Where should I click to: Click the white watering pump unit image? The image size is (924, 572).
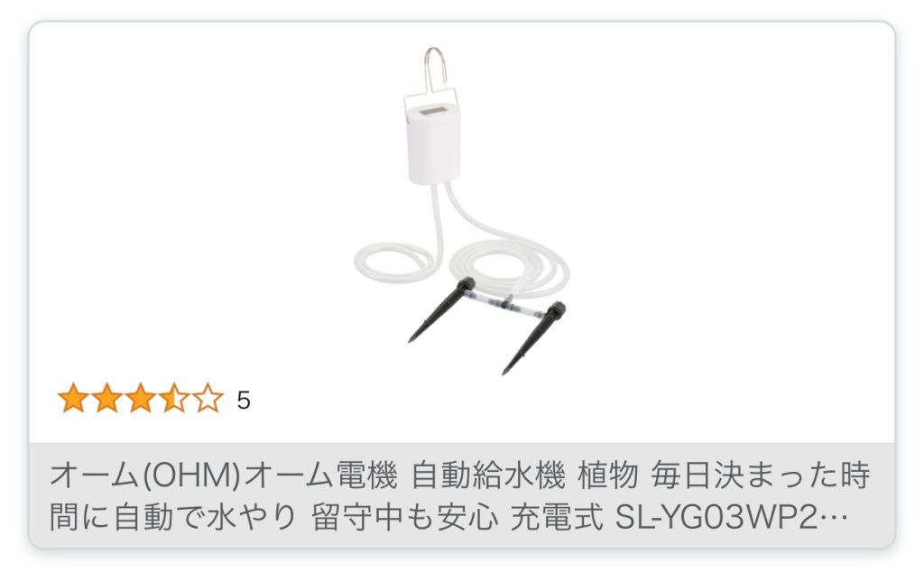[x=433, y=143]
